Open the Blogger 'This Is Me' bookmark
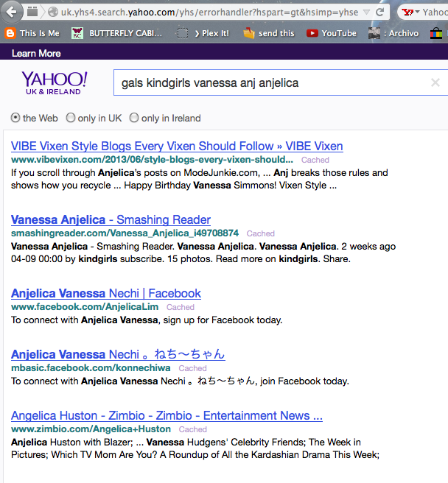This screenshot has width=448, height=483. tap(32, 33)
